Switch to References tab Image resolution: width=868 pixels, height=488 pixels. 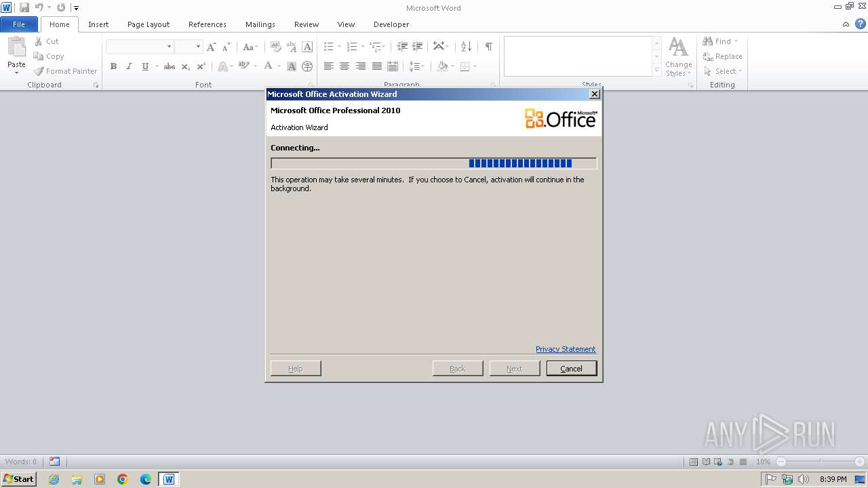(x=208, y=24)
